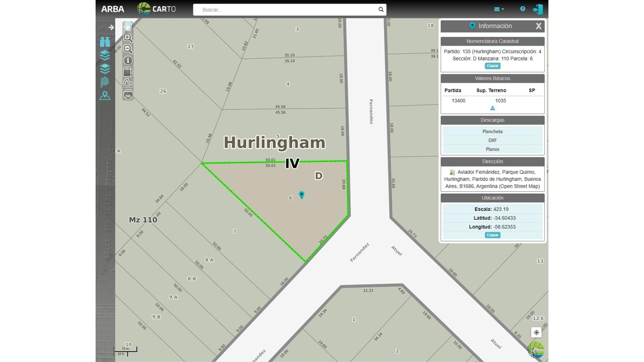
Task: Click the zoom in magnifier tool
Action: 128,38
